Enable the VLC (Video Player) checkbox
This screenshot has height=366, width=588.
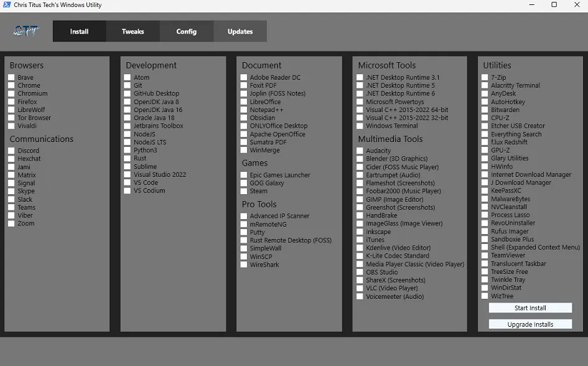360,288
